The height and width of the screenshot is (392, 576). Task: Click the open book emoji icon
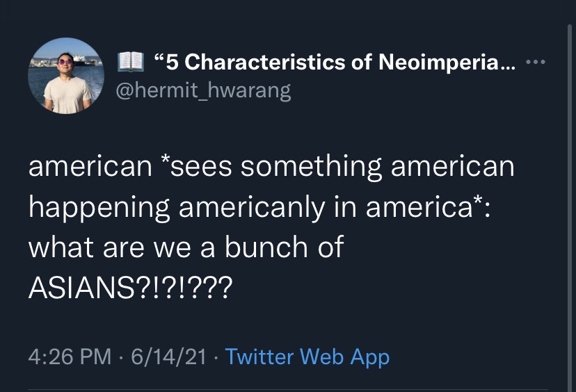pyautogui.click(x=130, y=63)
